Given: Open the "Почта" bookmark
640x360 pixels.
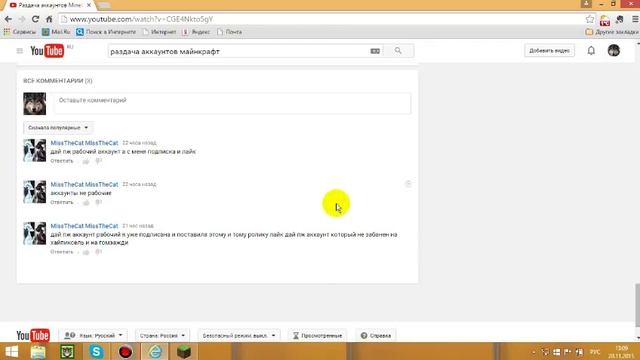Looking at the screenshot, I should click(x=229, y=32).
